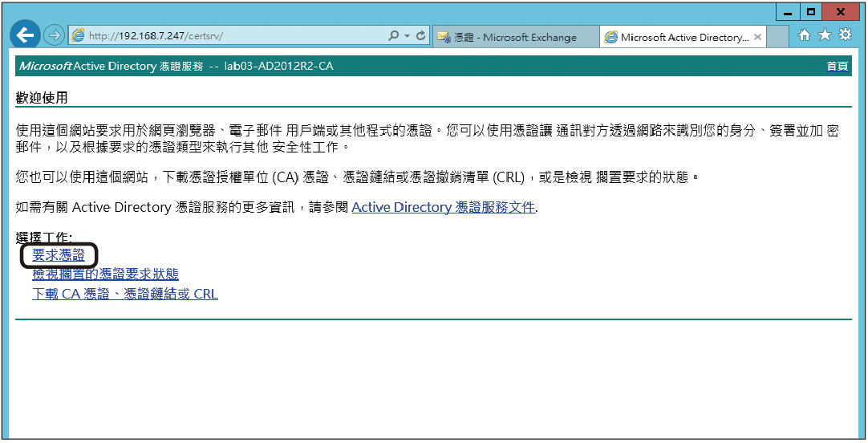Click the lab03-AD2012R2-CA header text
The image size is (868, 443).
tap(279, 67)
